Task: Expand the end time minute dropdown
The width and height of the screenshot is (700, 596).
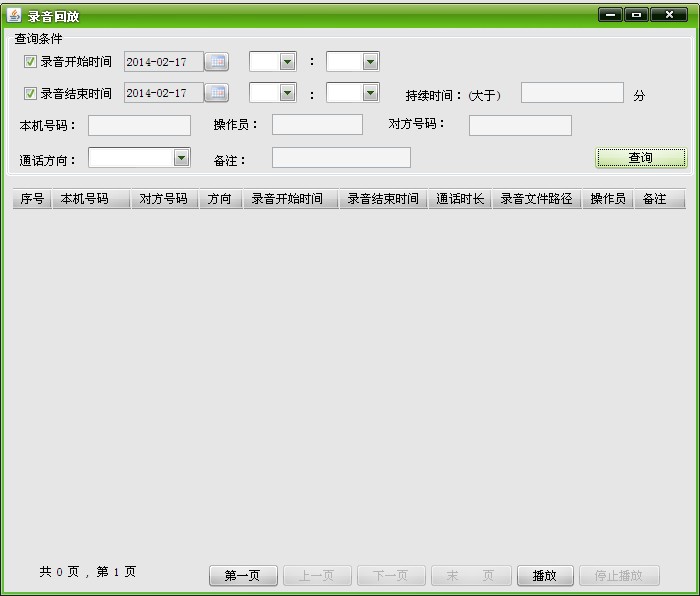Action: [370, 93]
